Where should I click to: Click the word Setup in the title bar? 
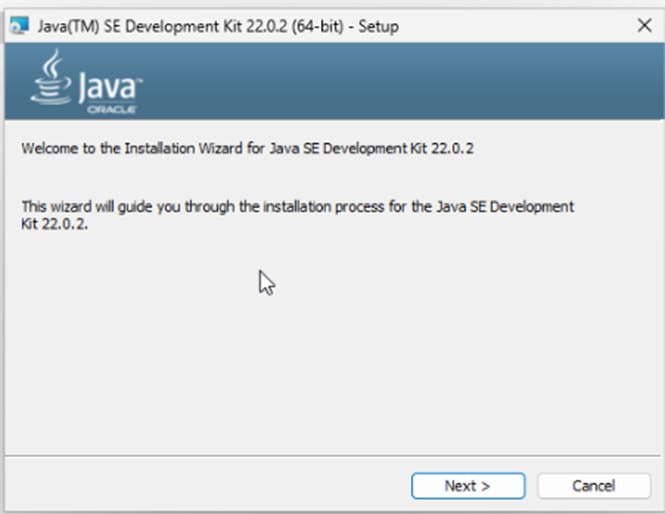point(377,27)
